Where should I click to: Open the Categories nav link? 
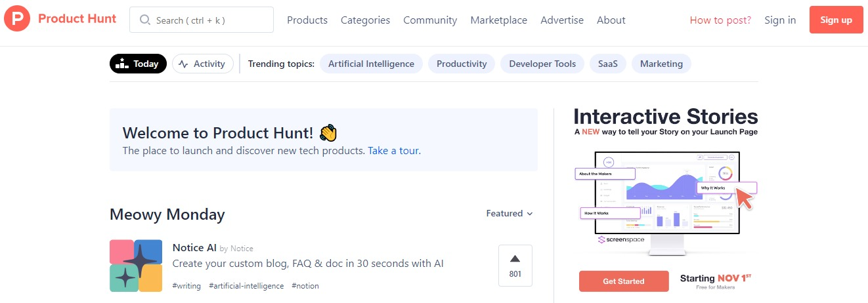coord(365,20)
